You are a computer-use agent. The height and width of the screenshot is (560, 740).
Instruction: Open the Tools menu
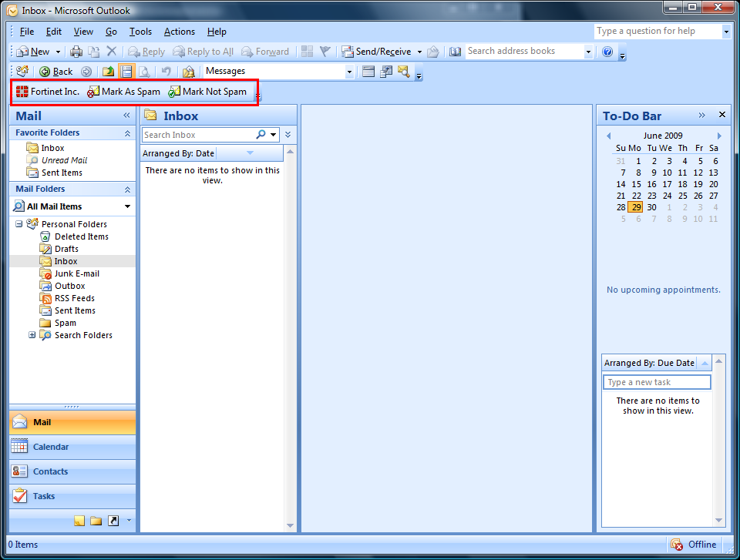[x=140, y=32]
